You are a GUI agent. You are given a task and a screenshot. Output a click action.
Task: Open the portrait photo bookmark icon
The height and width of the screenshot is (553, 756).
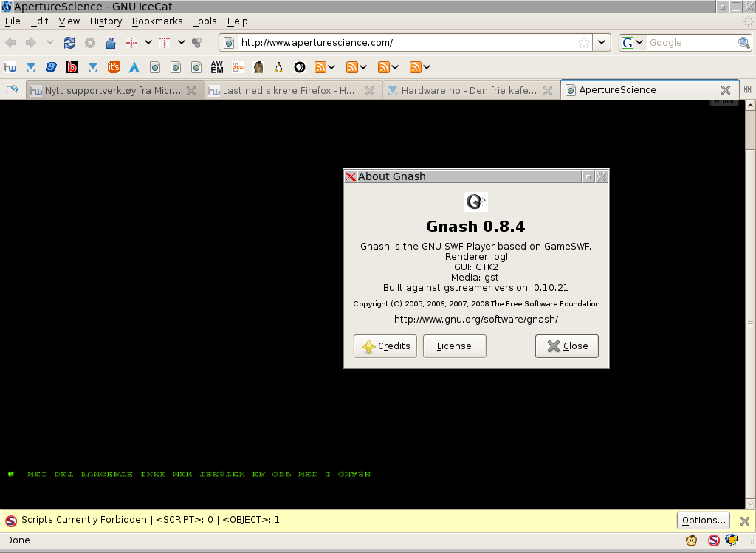tap(258, 67)
